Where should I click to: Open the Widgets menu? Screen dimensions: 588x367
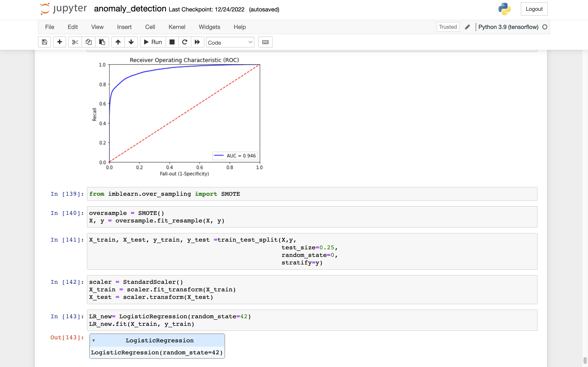(x=209, y=27)
